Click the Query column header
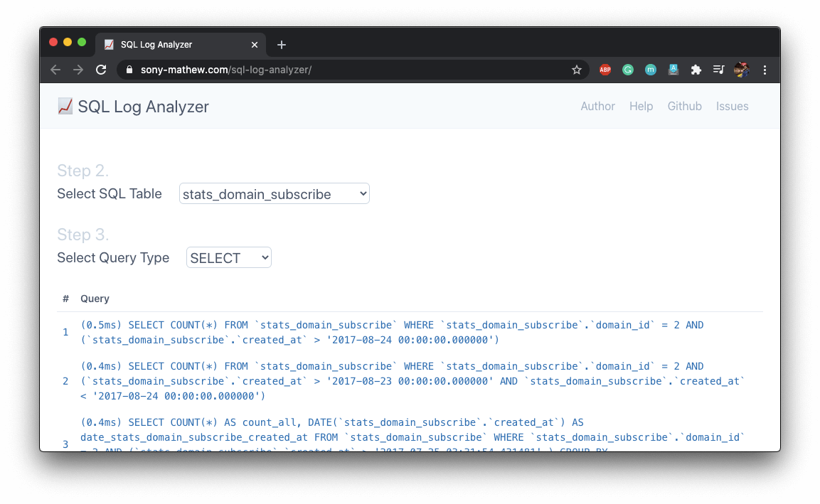Image resolution: width=820 pixels, height=504 pixels. tap(95, 299)
